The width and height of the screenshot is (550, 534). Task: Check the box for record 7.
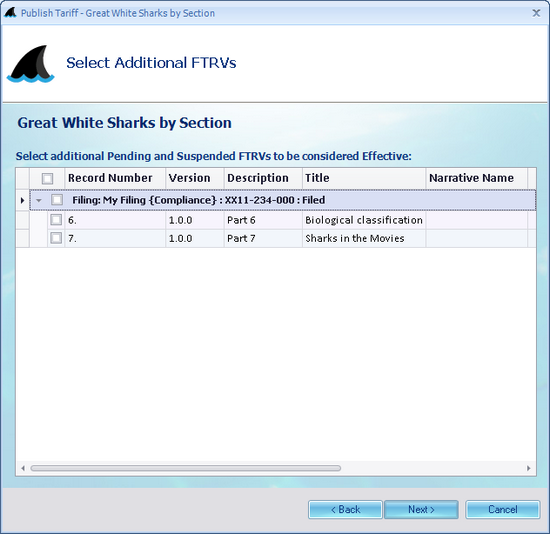tap(56, 238)
